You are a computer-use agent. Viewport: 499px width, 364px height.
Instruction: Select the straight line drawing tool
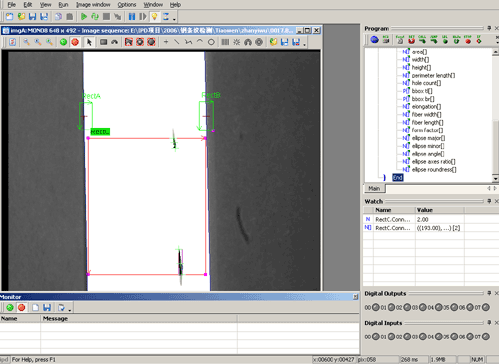pos(177,42)
